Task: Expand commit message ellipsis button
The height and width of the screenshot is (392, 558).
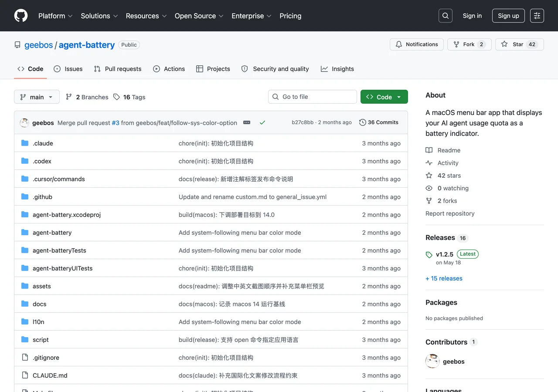Action: pos(247,123)
